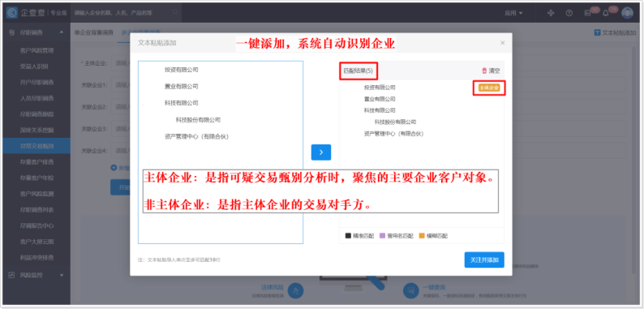Click the 主体企业 tag on first result
The width and height of the screenshot is (644, 309).
coord(489,88)
